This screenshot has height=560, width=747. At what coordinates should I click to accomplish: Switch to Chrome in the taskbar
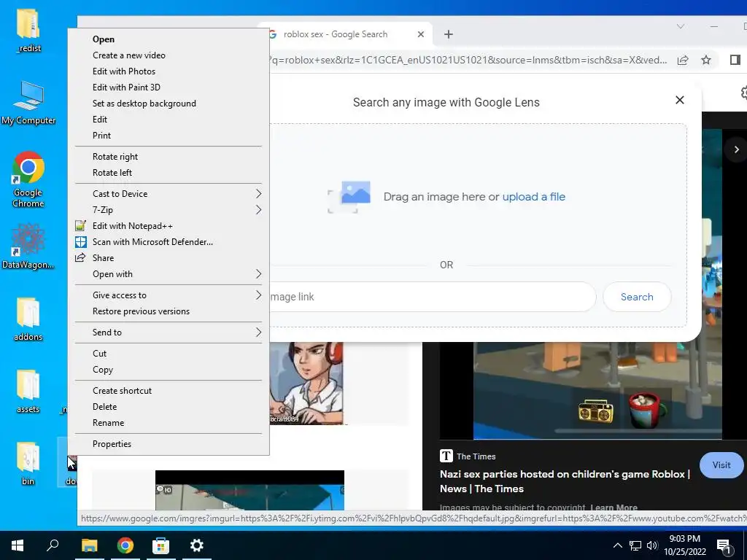pyautogui.click(x=125, y=545)
